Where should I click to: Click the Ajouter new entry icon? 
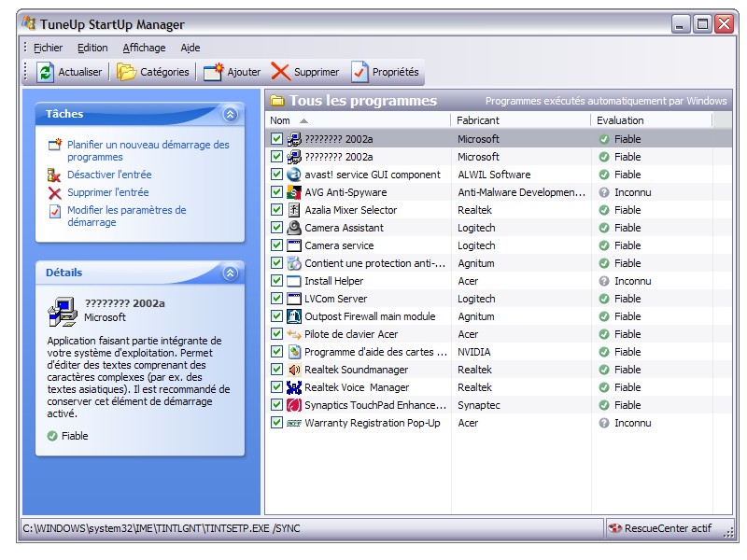(x=214, y=73)
